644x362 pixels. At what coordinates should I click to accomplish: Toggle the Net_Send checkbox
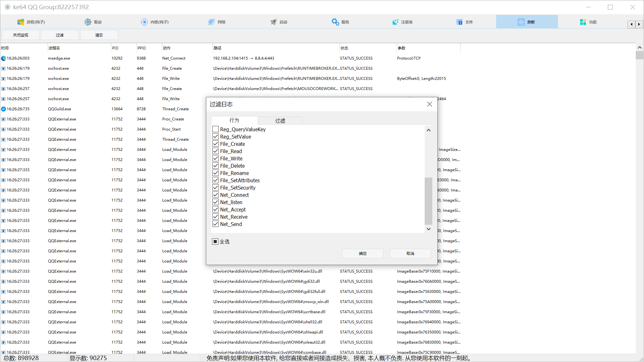(216, 224)
